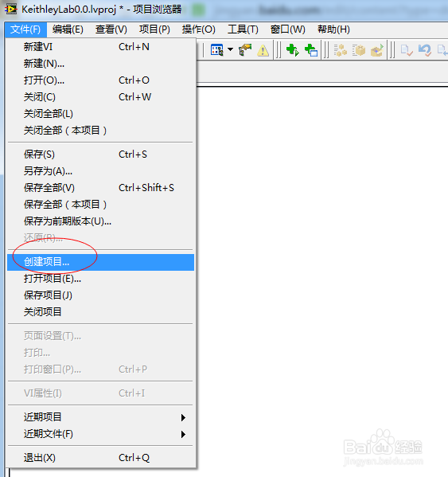The image size is (448, 477).
Task: Click the document checkmark source control icon
Action: pyautogui.click(x=407, y=50)
